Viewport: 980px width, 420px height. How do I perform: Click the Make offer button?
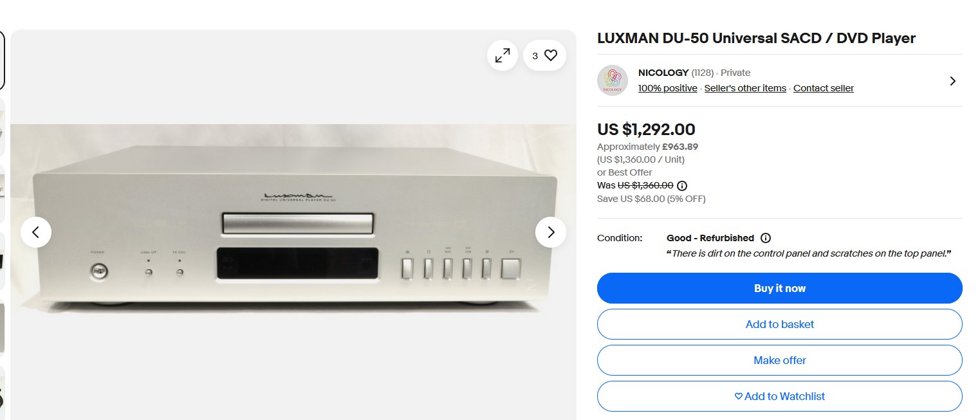[x=779, y=360]
